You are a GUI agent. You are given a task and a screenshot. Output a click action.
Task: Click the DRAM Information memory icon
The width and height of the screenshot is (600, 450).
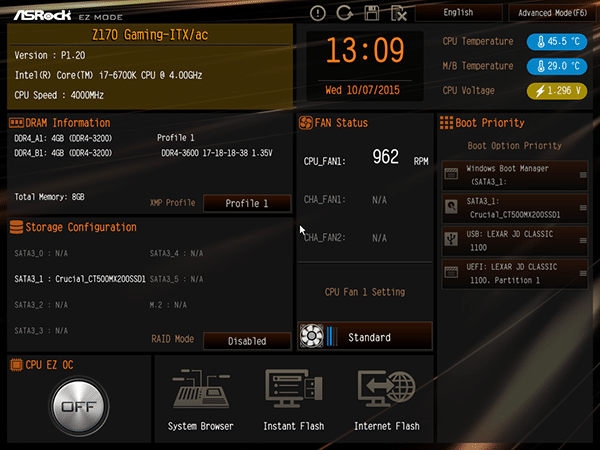(x=16, y=123)
